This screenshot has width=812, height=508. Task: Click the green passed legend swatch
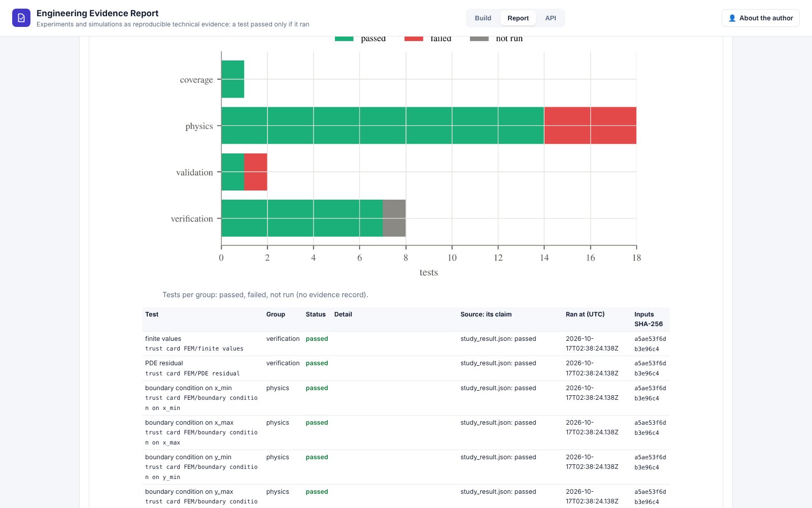click(x=344, y=39)
